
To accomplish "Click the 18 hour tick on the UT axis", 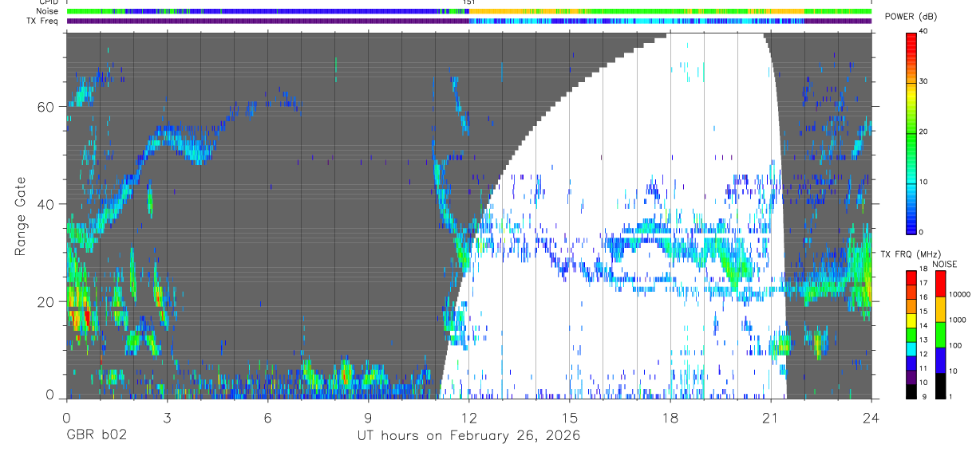I will point(670,416).
